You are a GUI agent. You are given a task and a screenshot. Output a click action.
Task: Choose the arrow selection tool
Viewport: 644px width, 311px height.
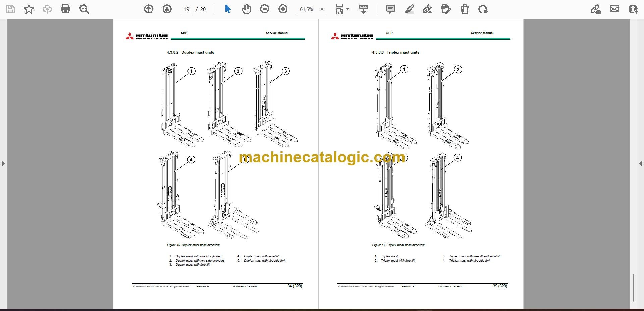coord(228,9)
